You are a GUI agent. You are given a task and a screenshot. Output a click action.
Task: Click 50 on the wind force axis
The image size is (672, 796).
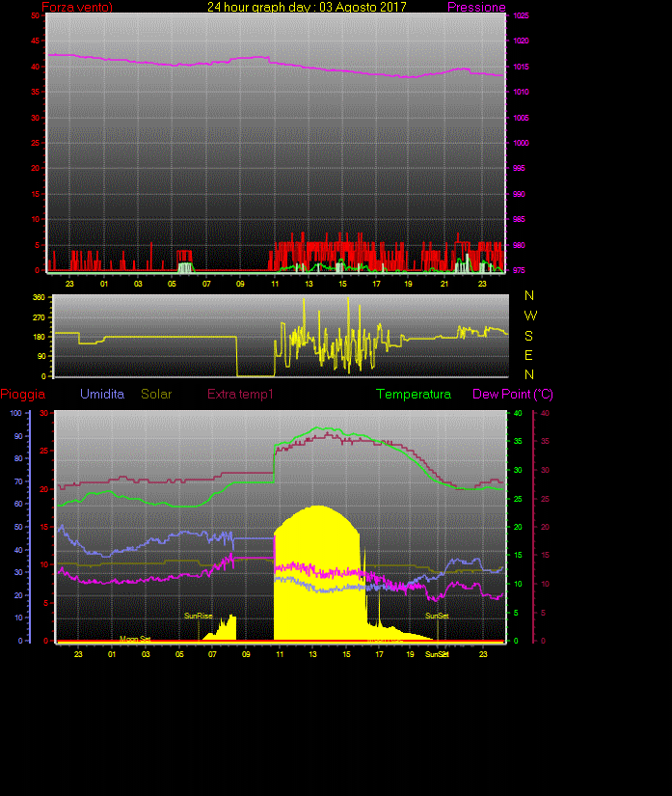coord(35,15)
